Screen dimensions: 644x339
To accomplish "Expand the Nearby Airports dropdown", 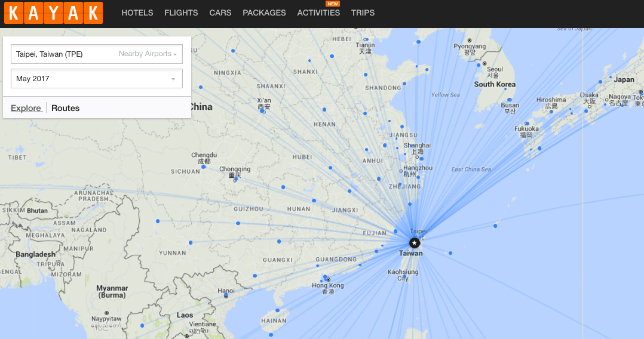I will (148, 54).
